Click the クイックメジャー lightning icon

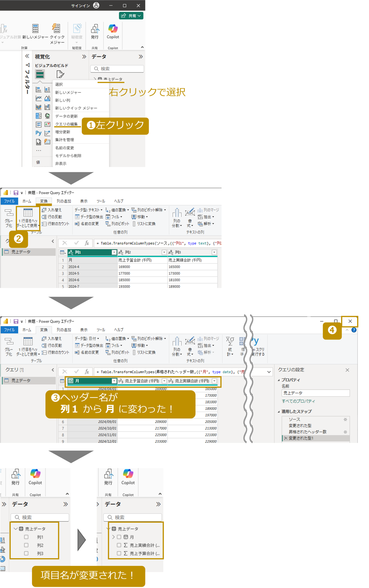click(56, 28)
